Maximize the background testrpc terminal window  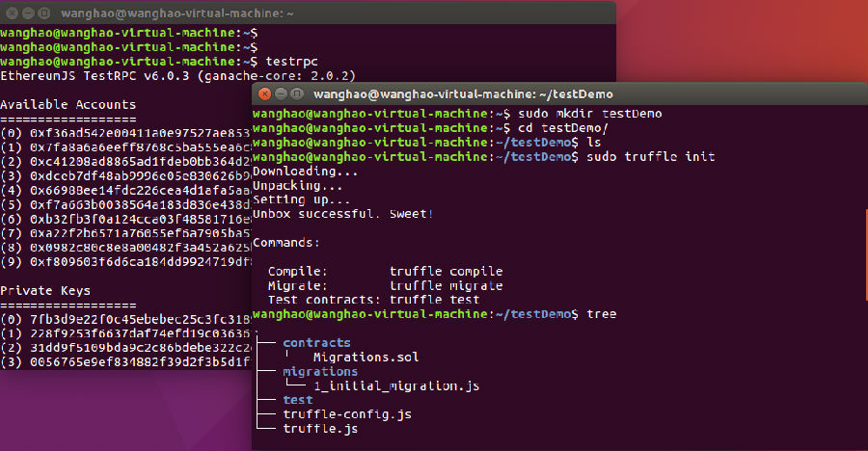click(44, 13)
